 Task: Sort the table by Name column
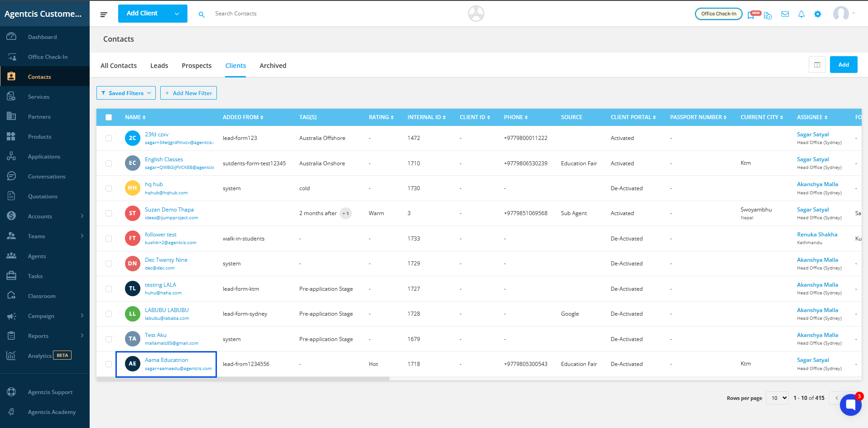135,117
